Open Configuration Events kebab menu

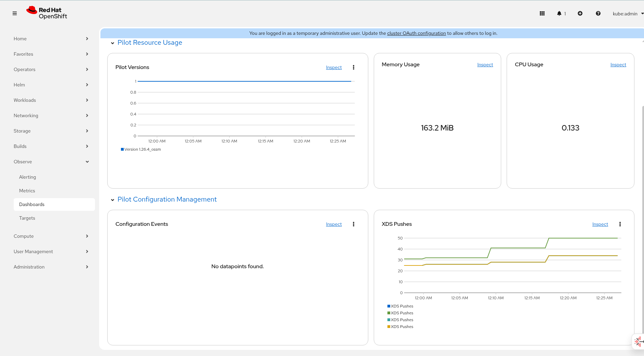pyautogui.click(x=354, y=224)
